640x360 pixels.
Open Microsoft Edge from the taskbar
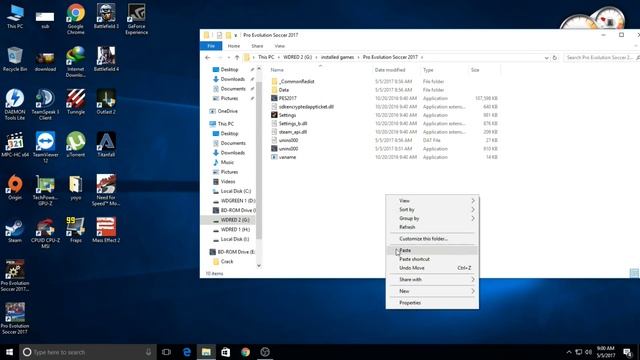[187, 352]
